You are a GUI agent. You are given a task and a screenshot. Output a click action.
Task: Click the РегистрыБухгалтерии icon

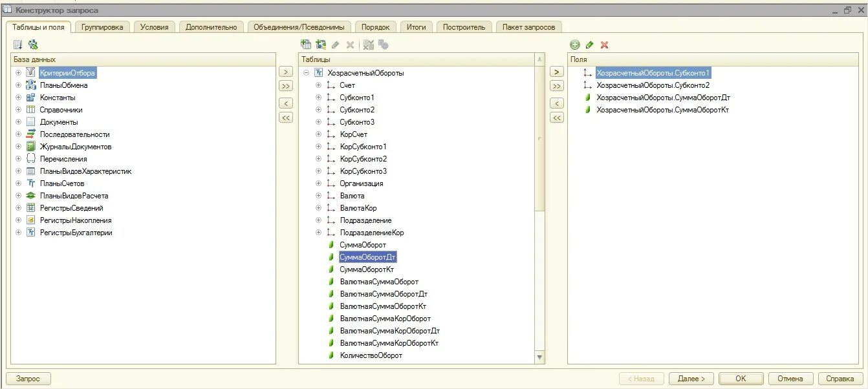point(30,232)
